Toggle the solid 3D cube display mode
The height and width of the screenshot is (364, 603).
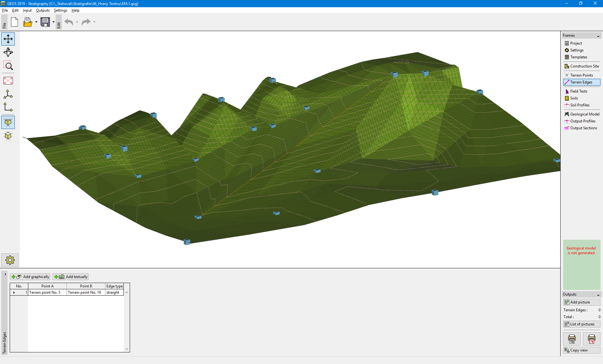8,122
